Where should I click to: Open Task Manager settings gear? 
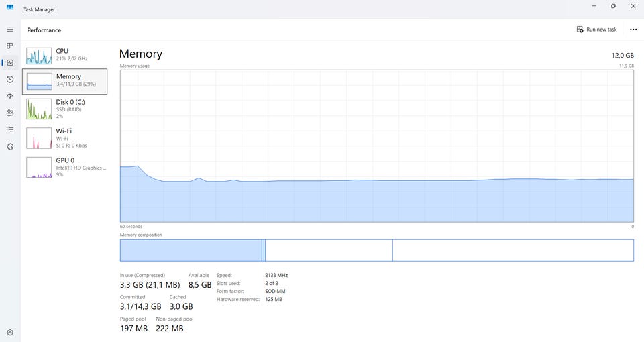point(10,332)
